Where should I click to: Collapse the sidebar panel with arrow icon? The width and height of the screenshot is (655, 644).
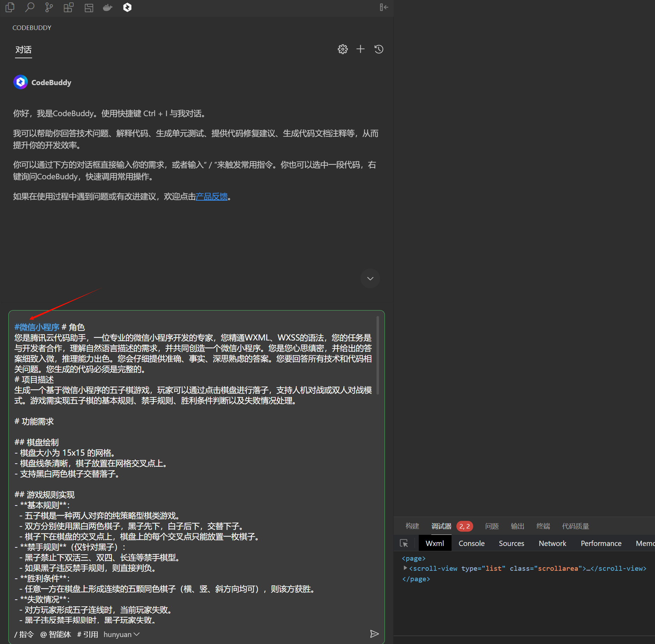[384, 7]
